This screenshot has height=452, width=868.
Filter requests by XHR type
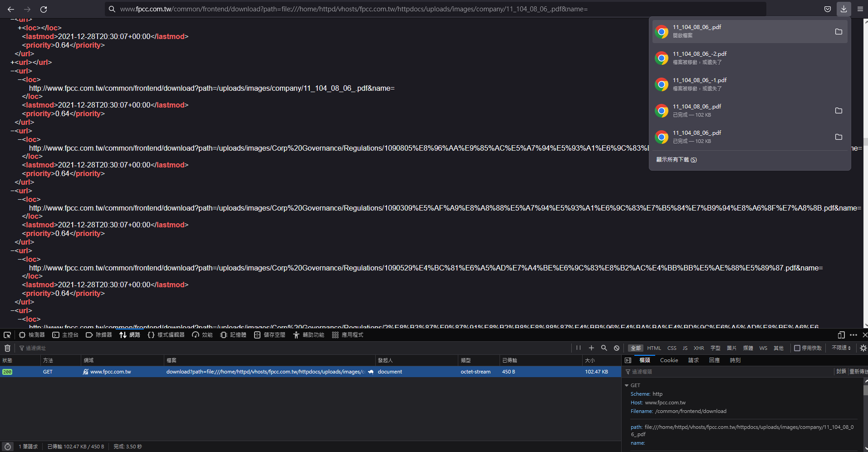pyautogui.click(x=699, y=348)
